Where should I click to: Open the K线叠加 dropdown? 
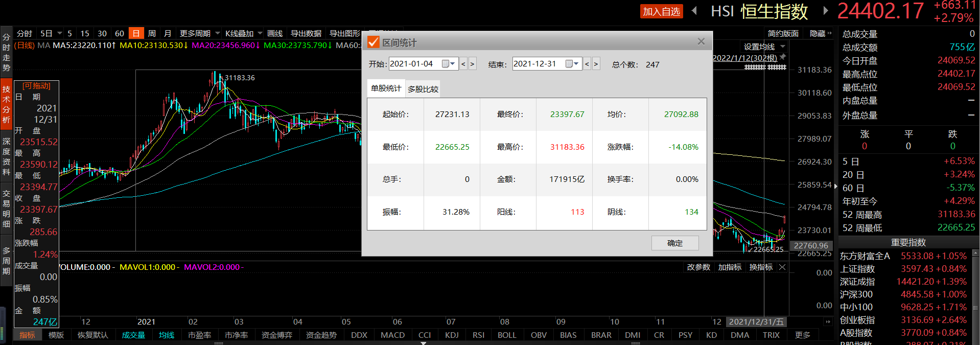coord(244,33)
